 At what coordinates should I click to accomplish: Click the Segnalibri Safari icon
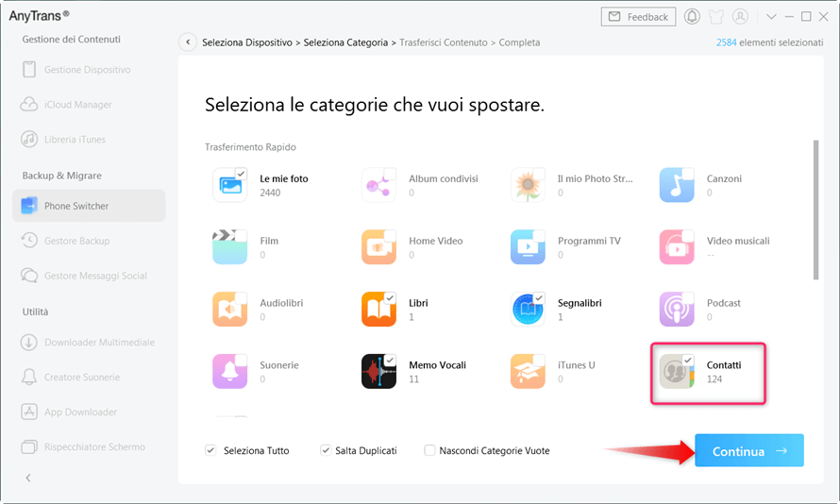(x=528, y=310)
